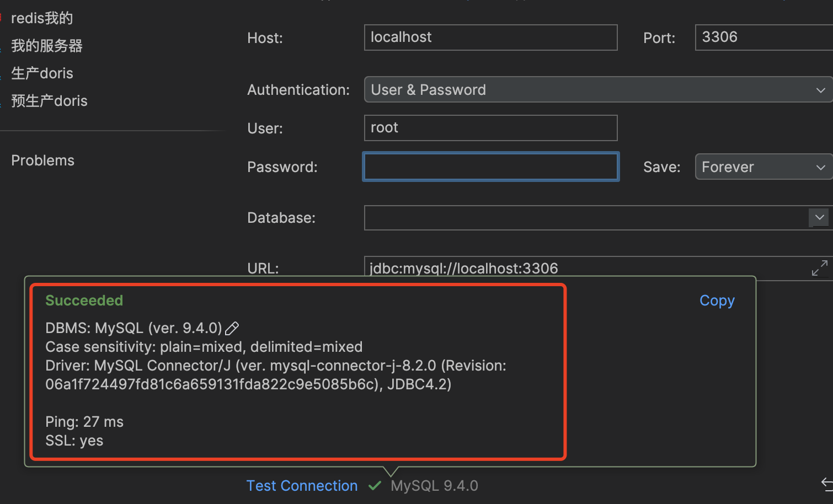The width and height of the screenshot is (833, 504).
Task: Open the Authentication dropdown User & Password
Action: [599, 89]
